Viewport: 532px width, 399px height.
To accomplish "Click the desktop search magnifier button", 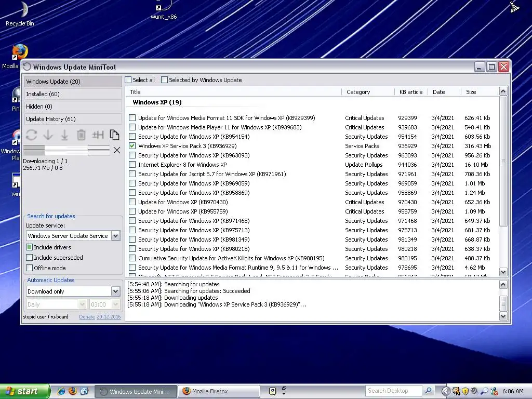I will click(428, 391).
